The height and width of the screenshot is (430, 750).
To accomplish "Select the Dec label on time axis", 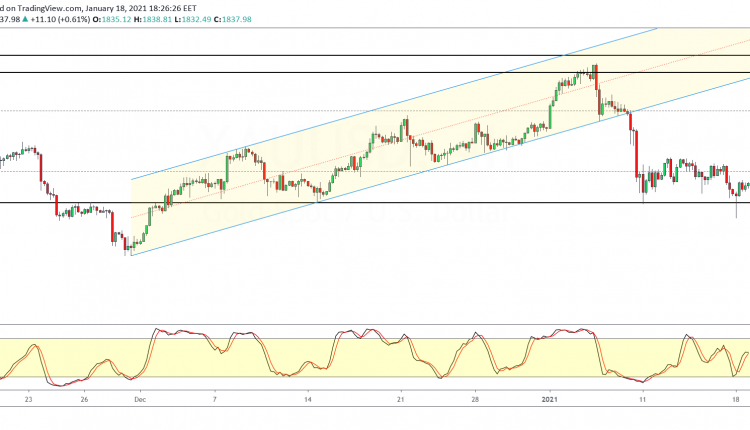I will coord(139,398).
